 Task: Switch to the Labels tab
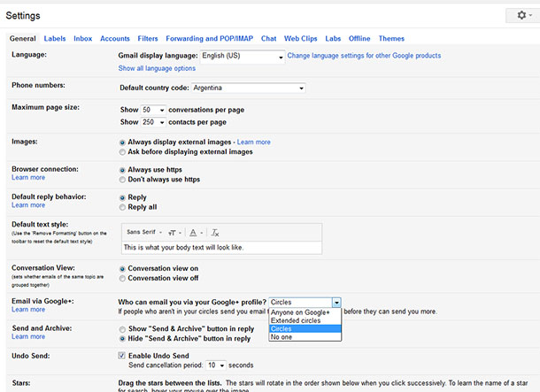pyautogui.click(x=55, y=39)
